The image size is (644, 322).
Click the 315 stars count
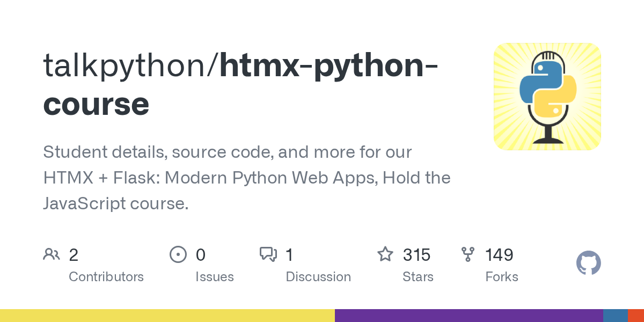[417, 254]
